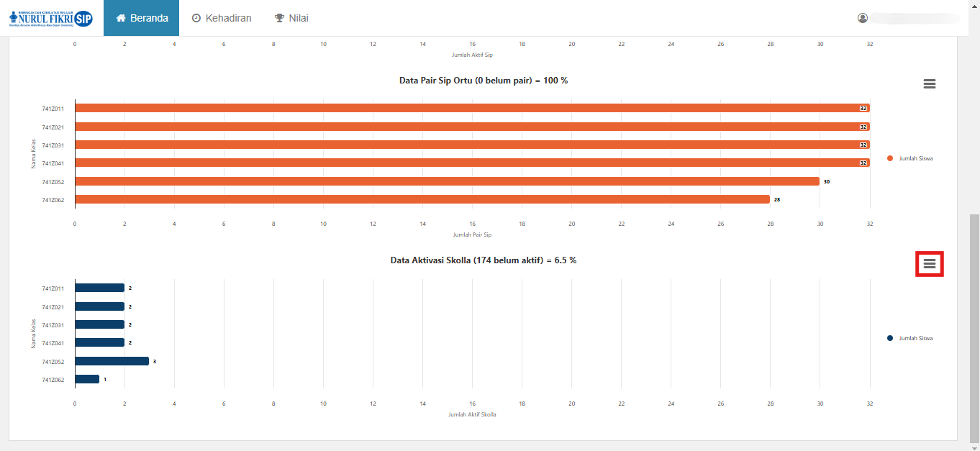Click the blue Skolla bar for 741Z011
The height and width of the screenshot is (451, 980).
(99, 288)
